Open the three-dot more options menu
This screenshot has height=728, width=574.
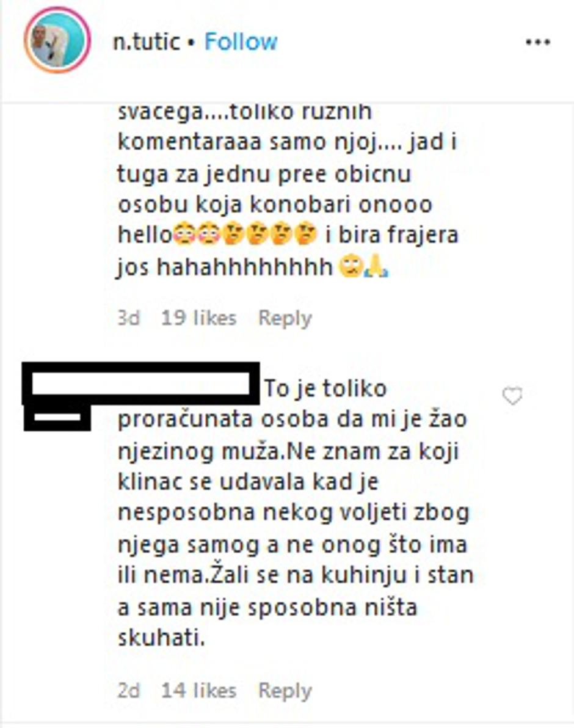pos(538,42)
